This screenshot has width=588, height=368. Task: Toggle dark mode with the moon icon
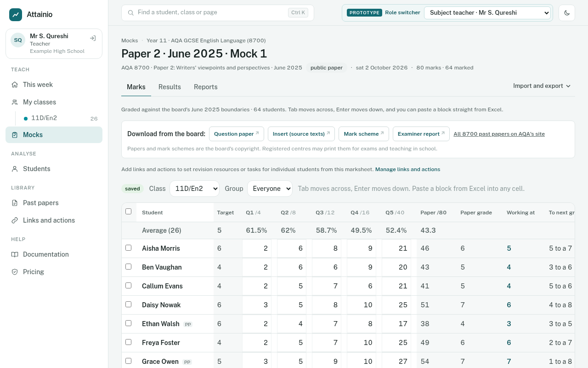click(567, 13)
